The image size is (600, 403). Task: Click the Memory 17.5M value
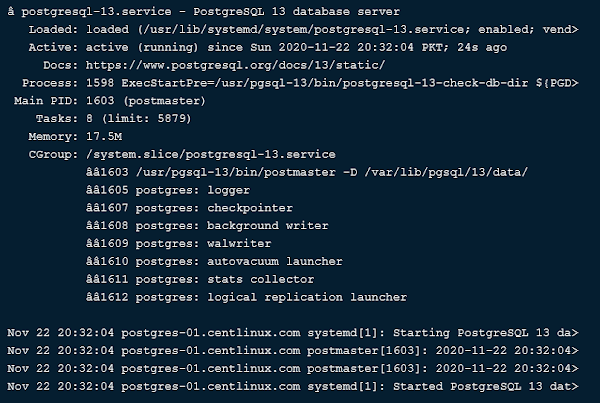pos(104,137)
